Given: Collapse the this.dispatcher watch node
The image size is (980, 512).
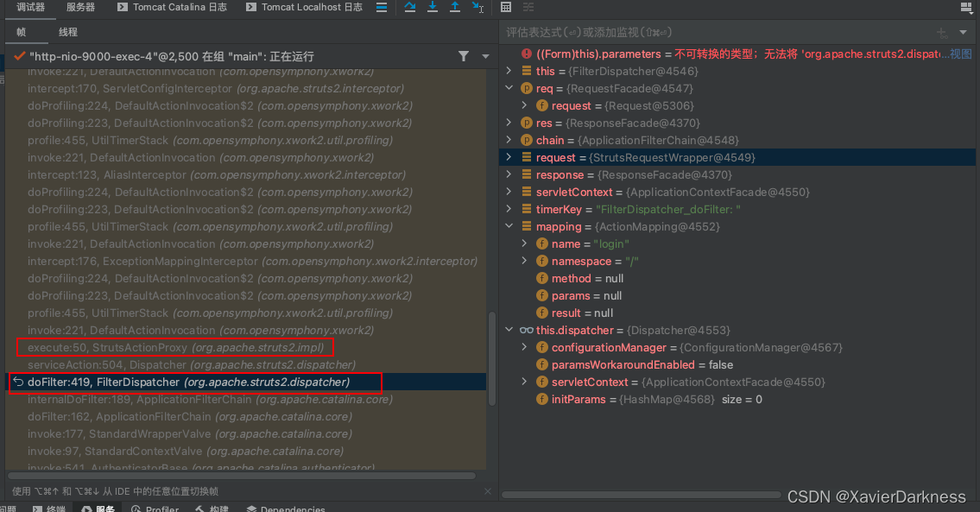Looking at the screenshot, I should click(x=509, y=330).
